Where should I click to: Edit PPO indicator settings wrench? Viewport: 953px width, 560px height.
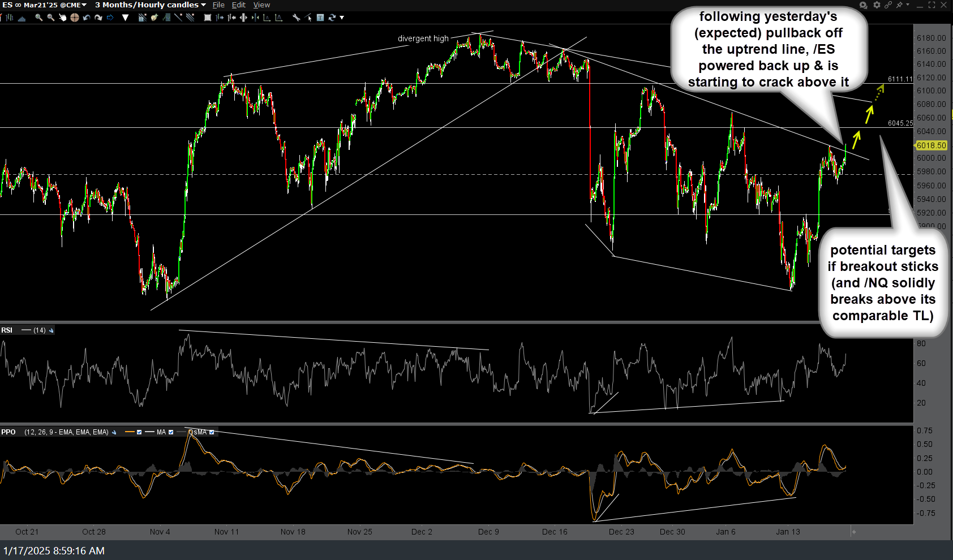(x=114, y=432)
